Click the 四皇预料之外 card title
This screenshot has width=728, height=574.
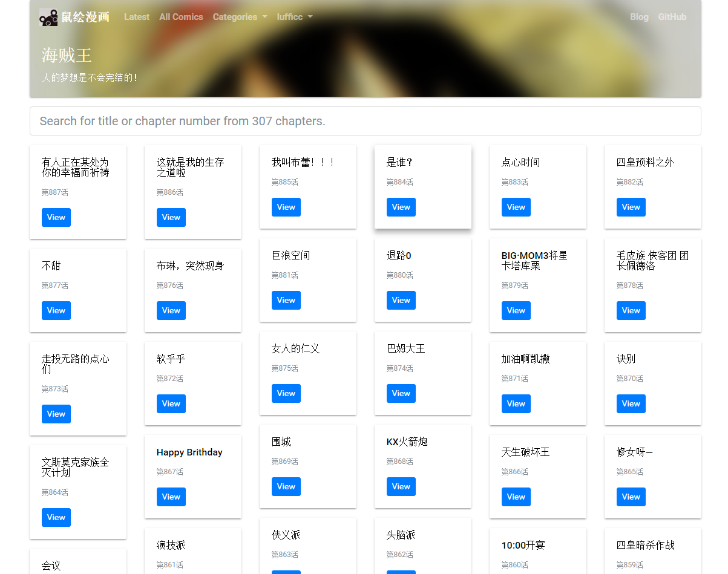[645, 162]
